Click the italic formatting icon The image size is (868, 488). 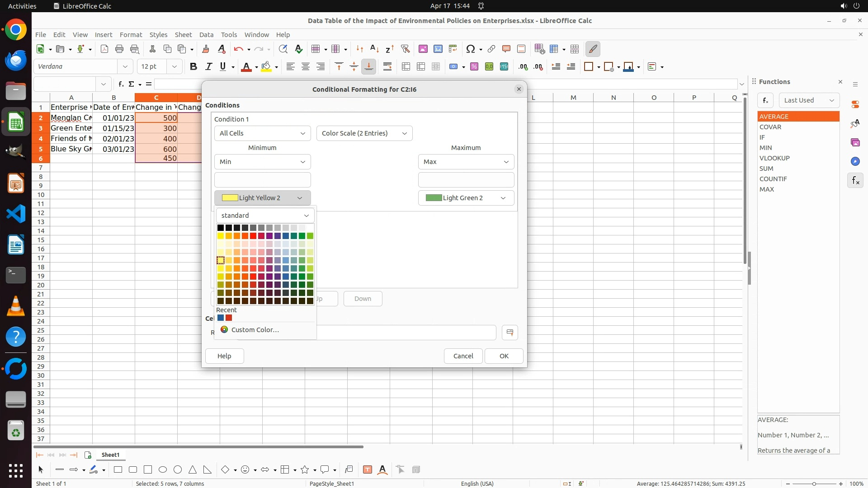tap(208, 67)
